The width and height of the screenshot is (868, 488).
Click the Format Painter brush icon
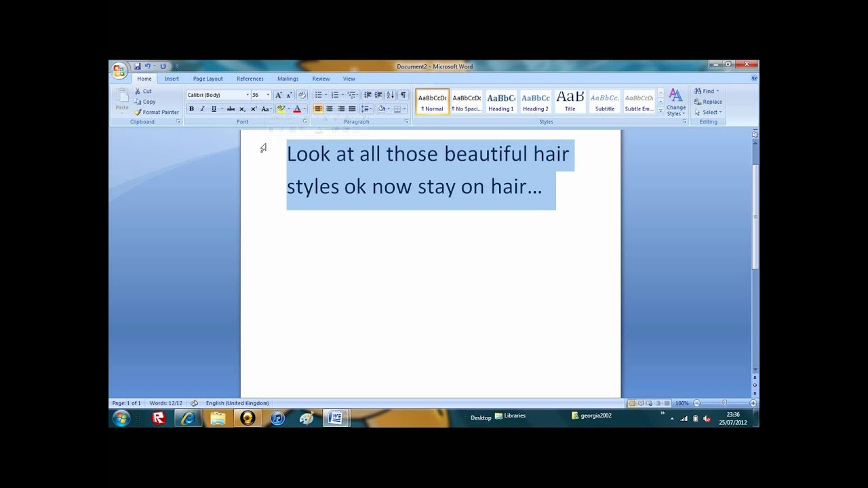click(x=138, y=113)
